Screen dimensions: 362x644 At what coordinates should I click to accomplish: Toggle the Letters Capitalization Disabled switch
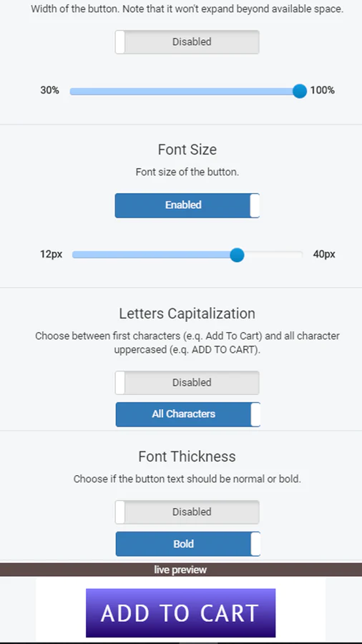pyautogui.click(x=187, y=383)
